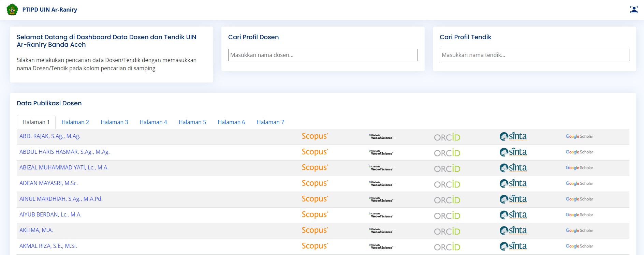Click the PTIPD UIN Ar-Raniry title link
644x255 pixels.
[50, 10]
